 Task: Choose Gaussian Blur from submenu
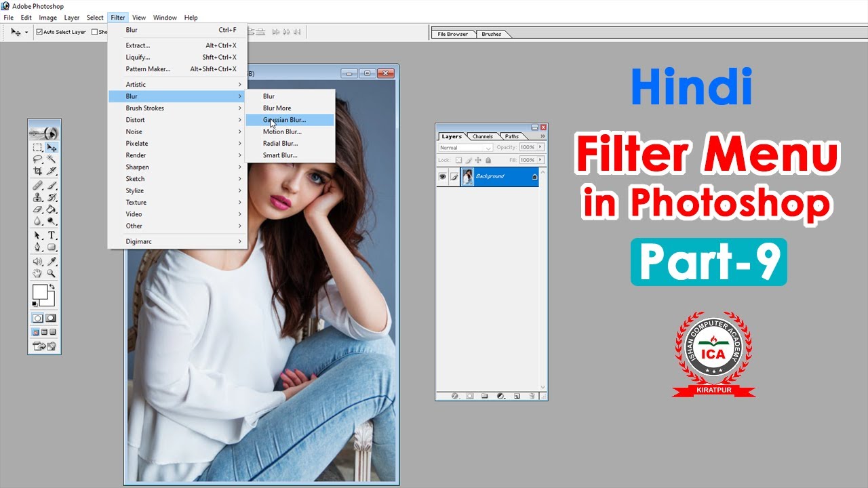(290, 120)
